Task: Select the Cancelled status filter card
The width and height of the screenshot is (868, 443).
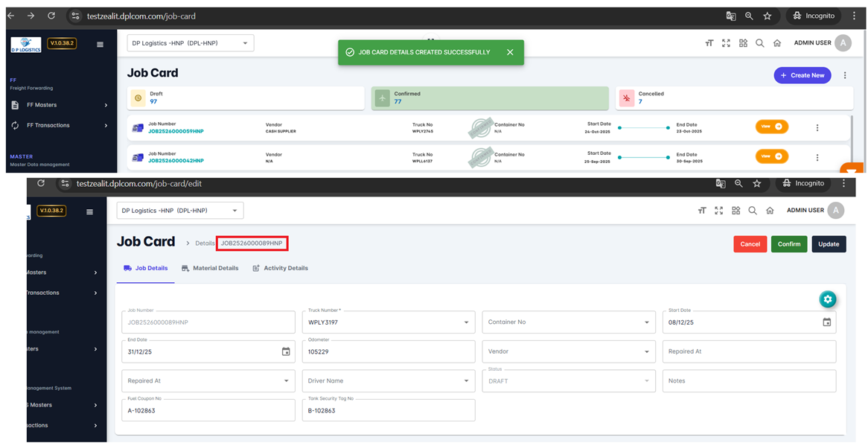Action: (734, 98)
